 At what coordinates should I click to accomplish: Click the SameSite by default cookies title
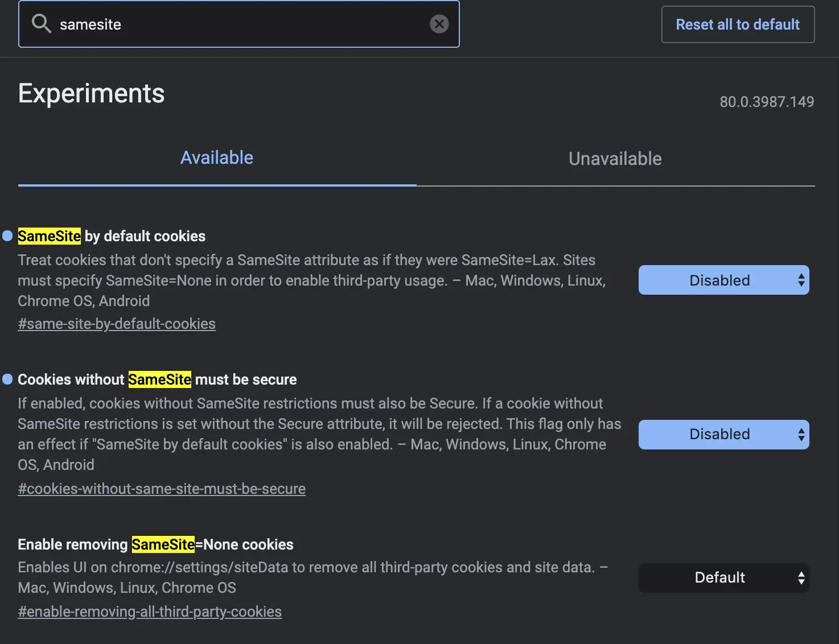tap(112, 236)
